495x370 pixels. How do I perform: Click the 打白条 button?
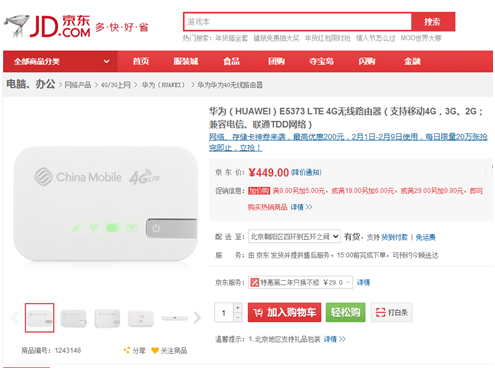click(x=392, y=312)
